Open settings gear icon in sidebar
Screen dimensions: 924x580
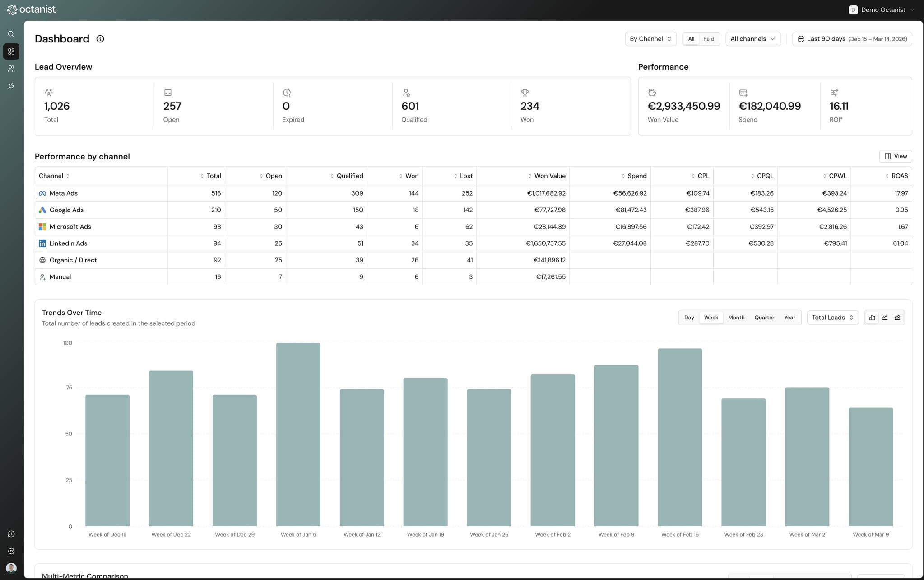(x=11, y=551)
